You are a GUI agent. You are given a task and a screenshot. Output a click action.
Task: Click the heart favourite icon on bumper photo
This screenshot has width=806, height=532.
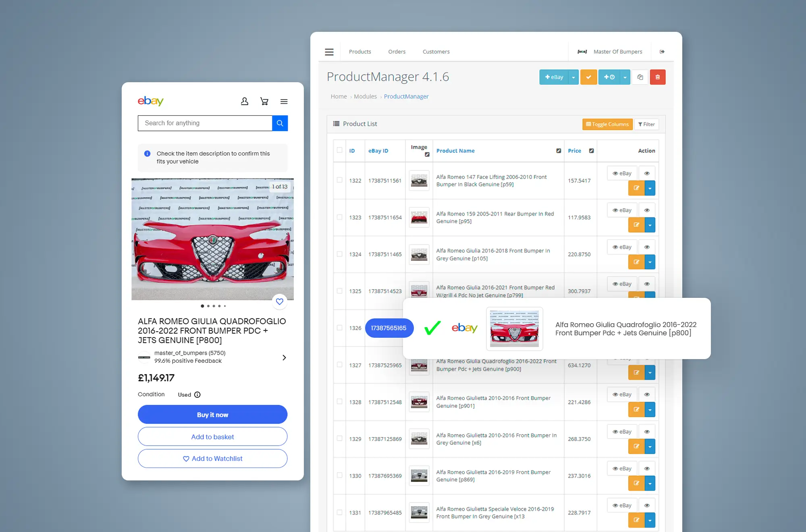[280, 301]
